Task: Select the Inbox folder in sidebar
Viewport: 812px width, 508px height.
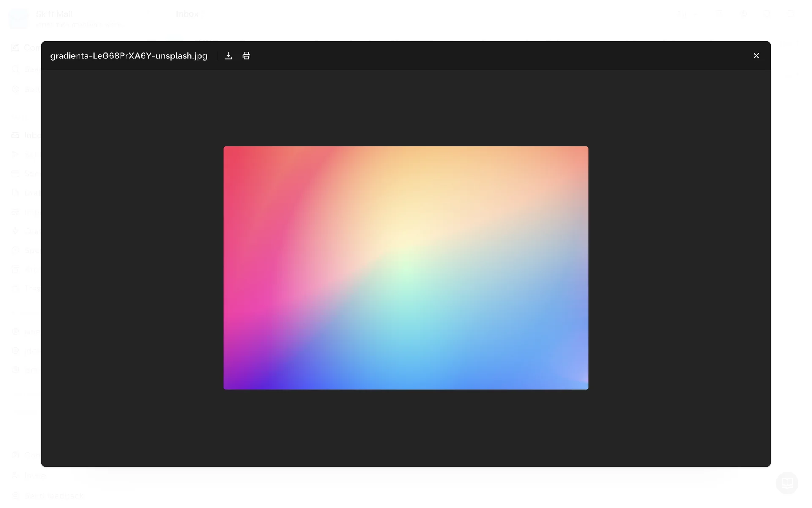Action: point(30,135)
